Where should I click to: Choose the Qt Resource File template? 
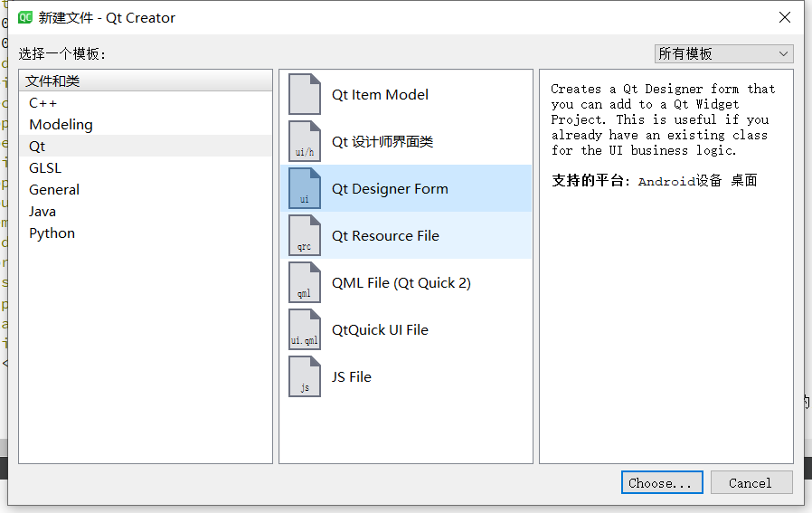point(406,236)
